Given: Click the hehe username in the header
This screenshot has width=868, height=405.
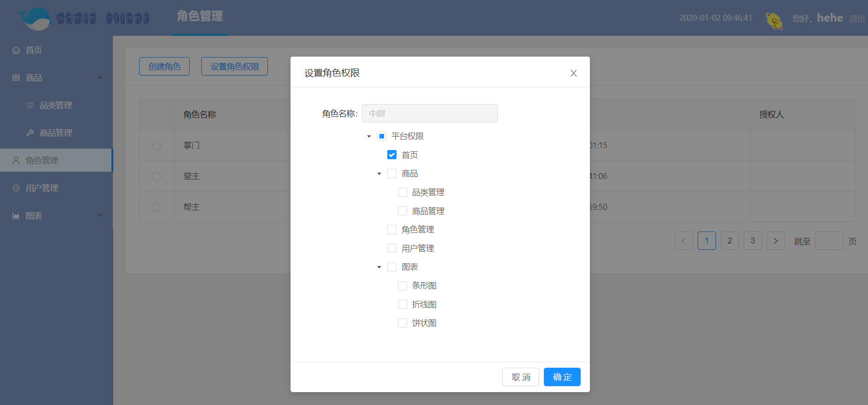Looking at the screenshot, I should 830,18.
